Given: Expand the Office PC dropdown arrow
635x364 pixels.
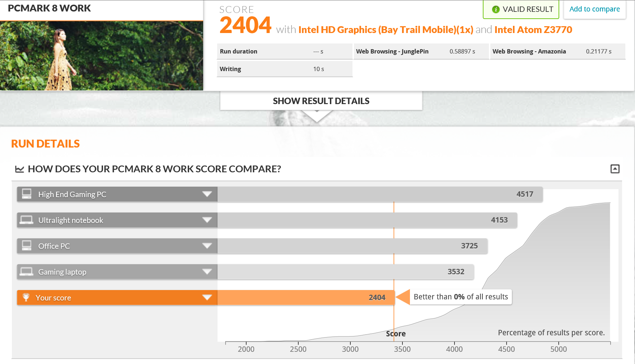Looking at the screenshot, I should click(x=207, y=246).
